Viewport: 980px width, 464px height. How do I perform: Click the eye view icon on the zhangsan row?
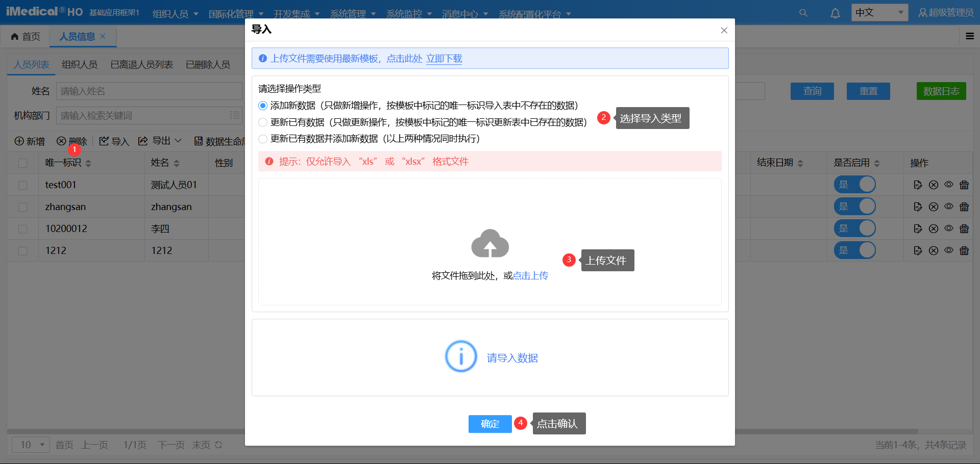(x=949, y=207)
